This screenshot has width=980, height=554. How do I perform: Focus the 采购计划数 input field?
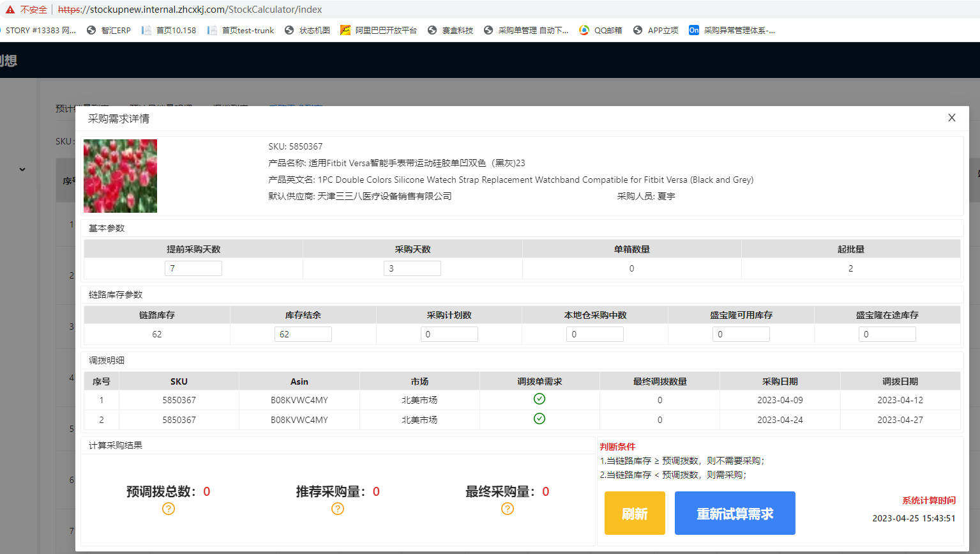[x=449, y=334]
